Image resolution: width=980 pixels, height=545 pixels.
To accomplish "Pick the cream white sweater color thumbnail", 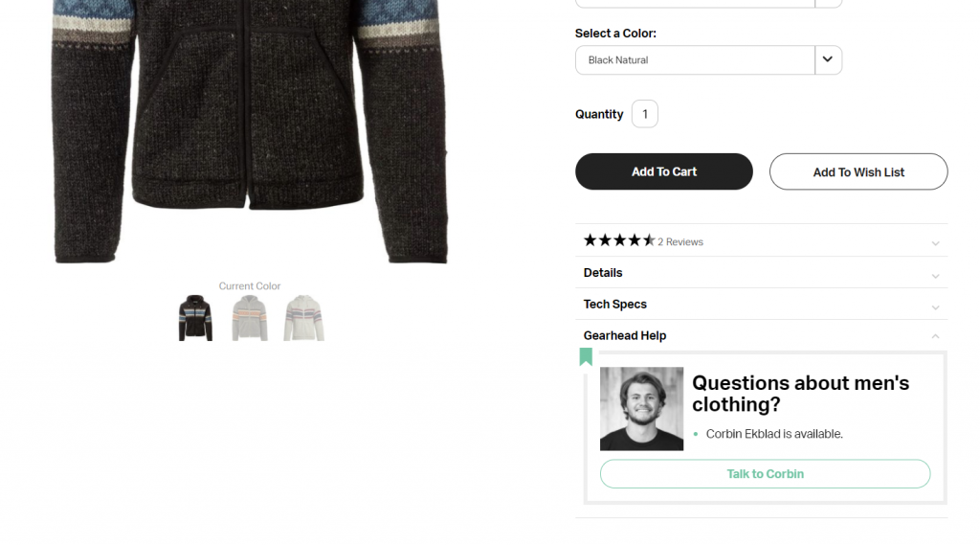I will point(304,318).
